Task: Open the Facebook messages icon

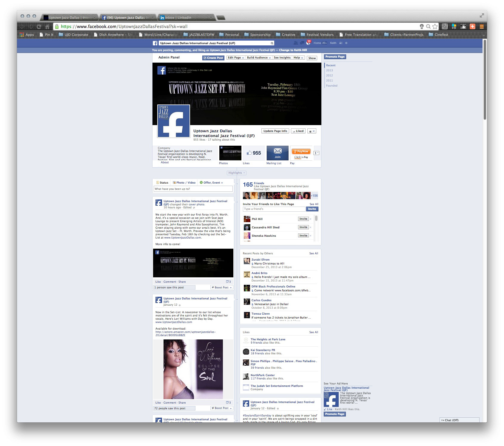Action: [302, 43]
